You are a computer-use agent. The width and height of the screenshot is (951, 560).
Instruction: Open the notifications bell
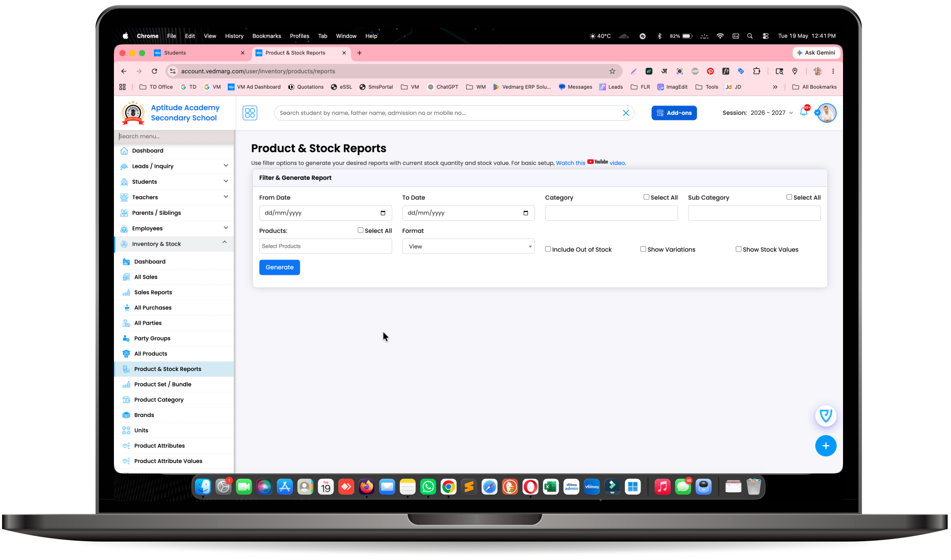(x=804, y=112)
